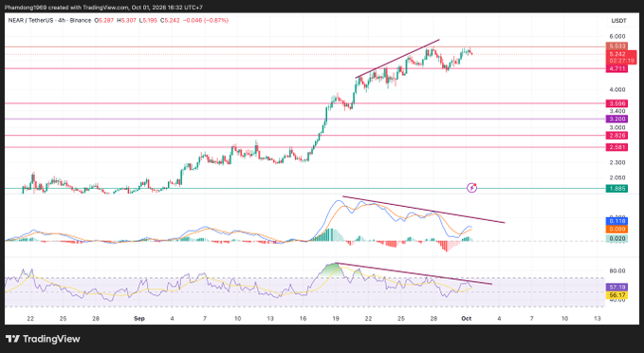Select the 4.711 horizontal level label
The image size is (644, 353).
coord(616,68)
